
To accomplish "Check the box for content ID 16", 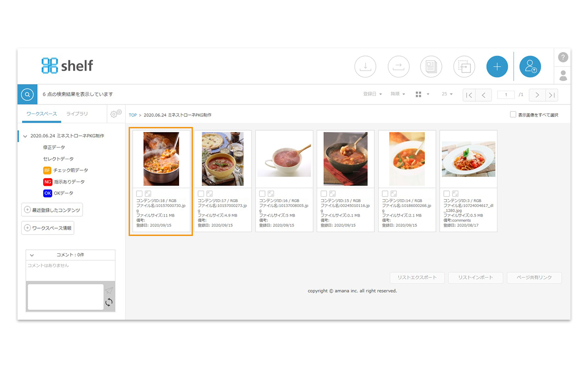I will click(262, 194).
